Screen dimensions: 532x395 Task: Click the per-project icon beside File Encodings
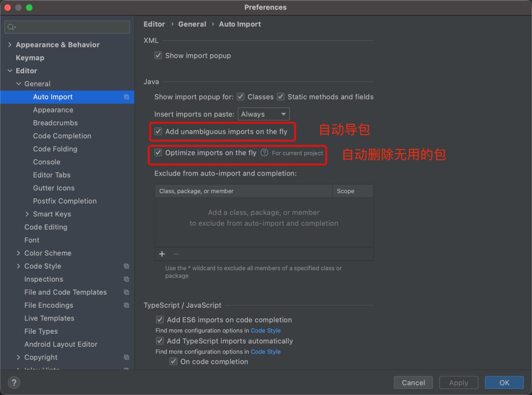pos(127,305)
